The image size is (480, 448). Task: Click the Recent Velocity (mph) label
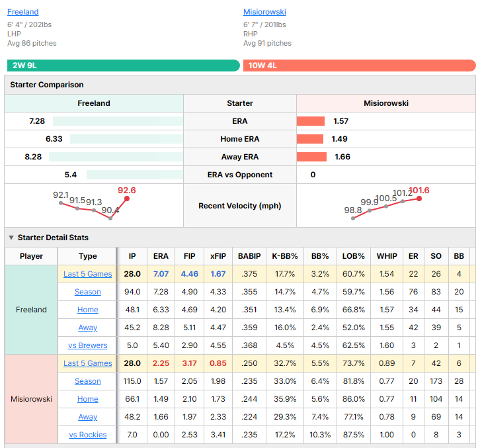click(x=240, y=206)
